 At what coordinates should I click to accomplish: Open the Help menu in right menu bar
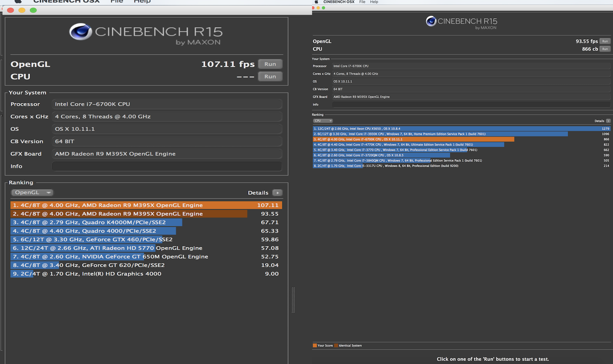pos(374,2)
